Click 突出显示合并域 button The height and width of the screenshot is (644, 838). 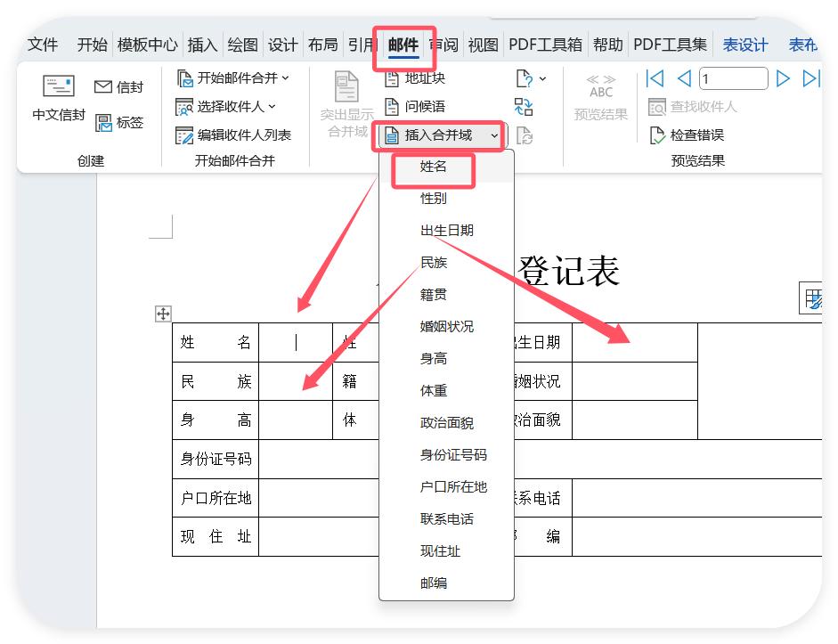point(346,105)
